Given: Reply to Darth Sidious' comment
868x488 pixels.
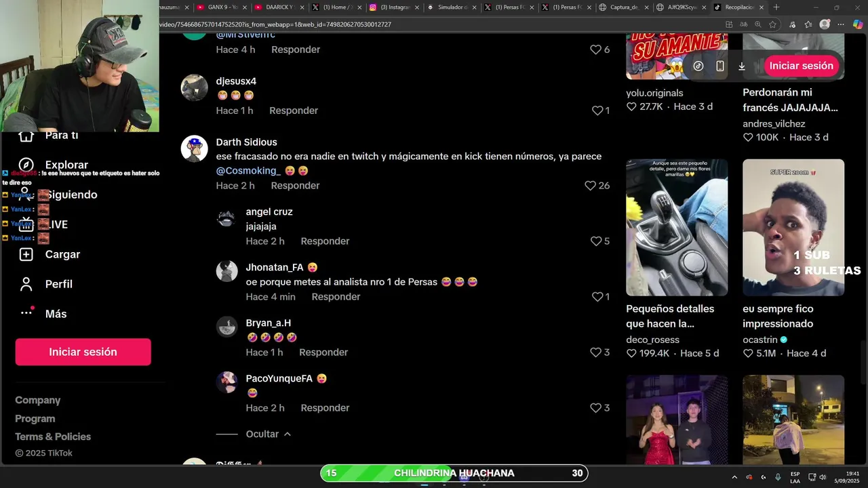Looking at the screenshot, I should coord(295,186).
